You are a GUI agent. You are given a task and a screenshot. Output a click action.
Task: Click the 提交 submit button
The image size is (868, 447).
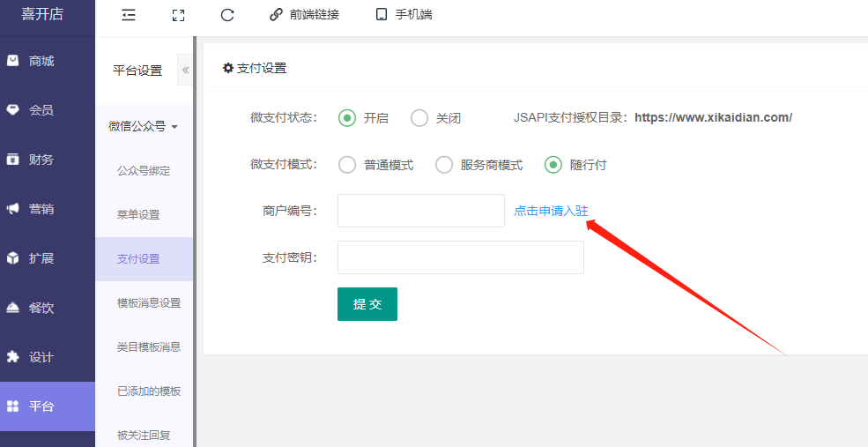pos(367,304)
